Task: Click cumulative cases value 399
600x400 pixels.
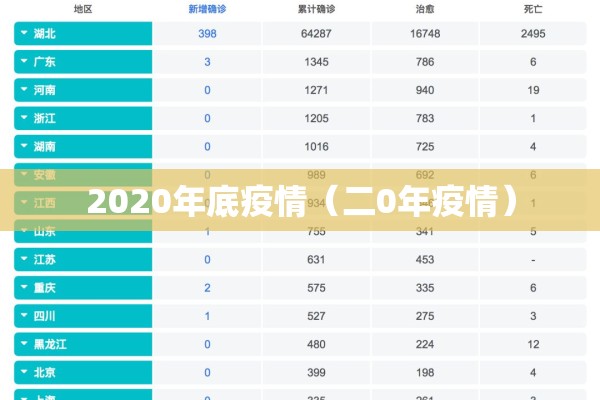Action: [316, 372]
